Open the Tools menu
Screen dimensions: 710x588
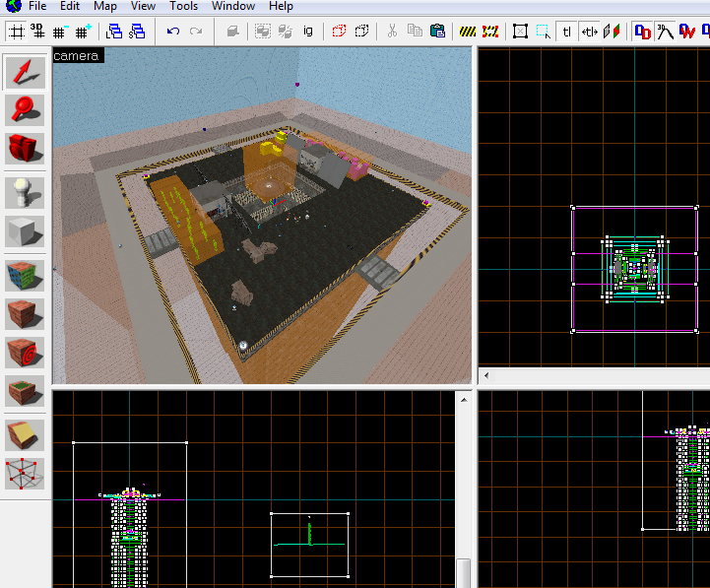tap(183, 6)
